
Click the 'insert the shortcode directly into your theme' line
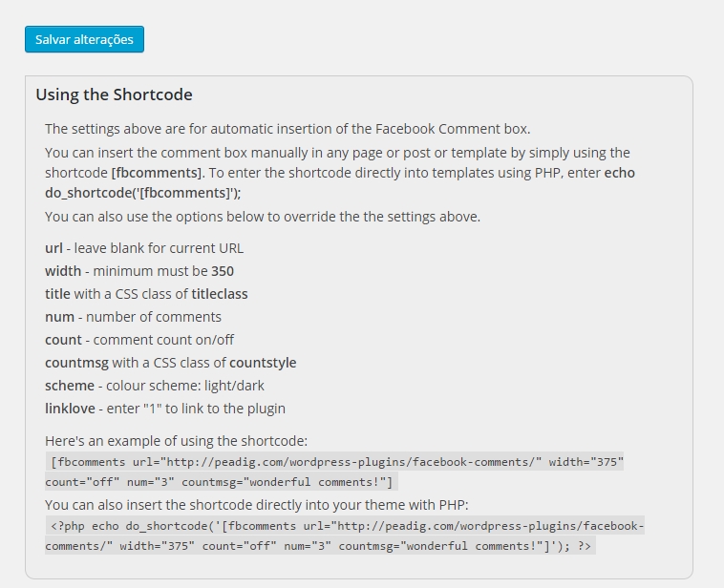click(257, 505)
